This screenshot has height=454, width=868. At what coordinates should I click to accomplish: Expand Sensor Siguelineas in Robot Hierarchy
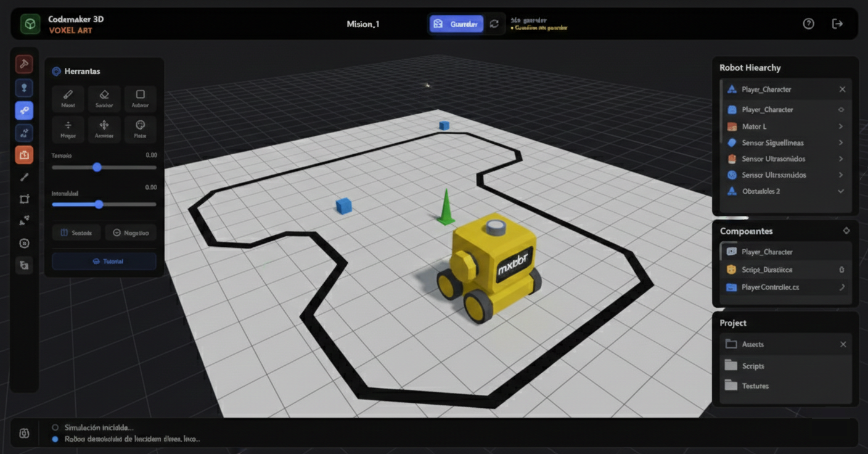[841, 142]
